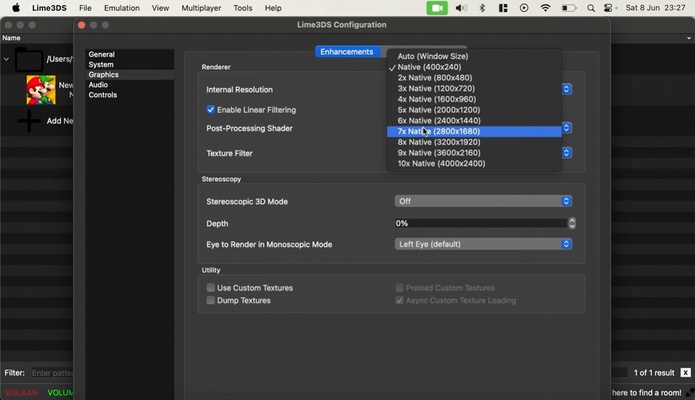Screen dimensions: 695x400
Task: Switch to the Enhancements tab
Action: (346, 52)
